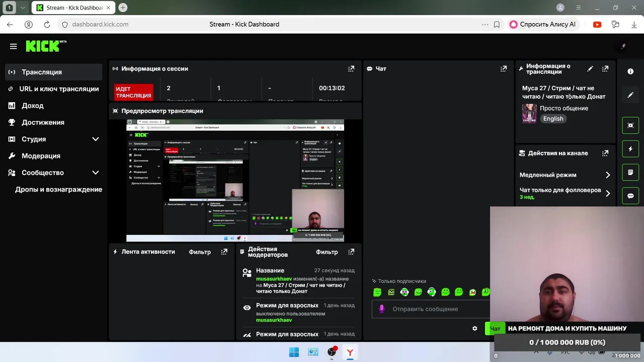Screen dimensions: 644x362
Task: Open Чат только для фолловеров settings chevron
Action: pos(608,193)
